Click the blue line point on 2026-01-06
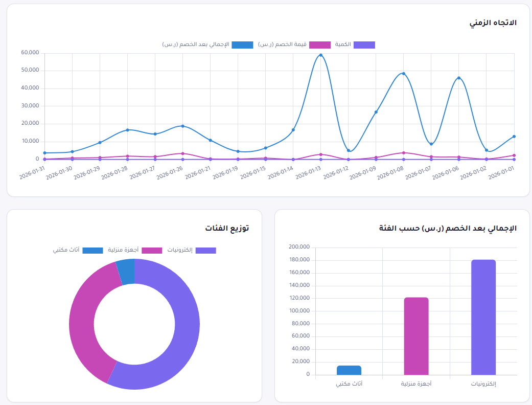The width and height of the screenshot is (532, 405). point(459,78)
